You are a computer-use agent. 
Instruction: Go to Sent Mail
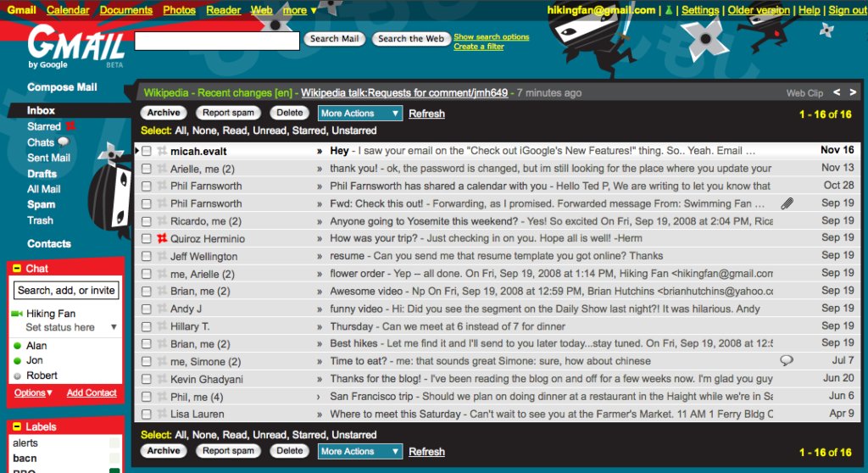click(x=48, y=158)
